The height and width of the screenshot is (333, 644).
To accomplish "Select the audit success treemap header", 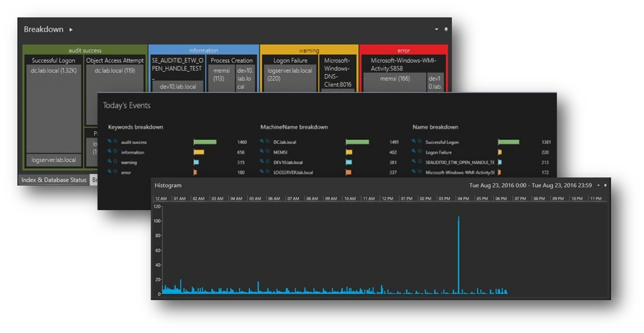I will 85,50.
